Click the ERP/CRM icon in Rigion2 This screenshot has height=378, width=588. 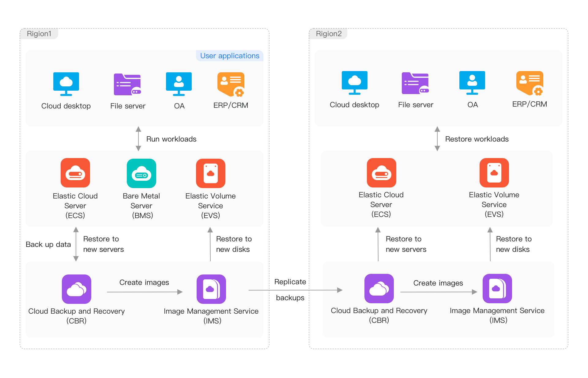(x=530, y=83)
